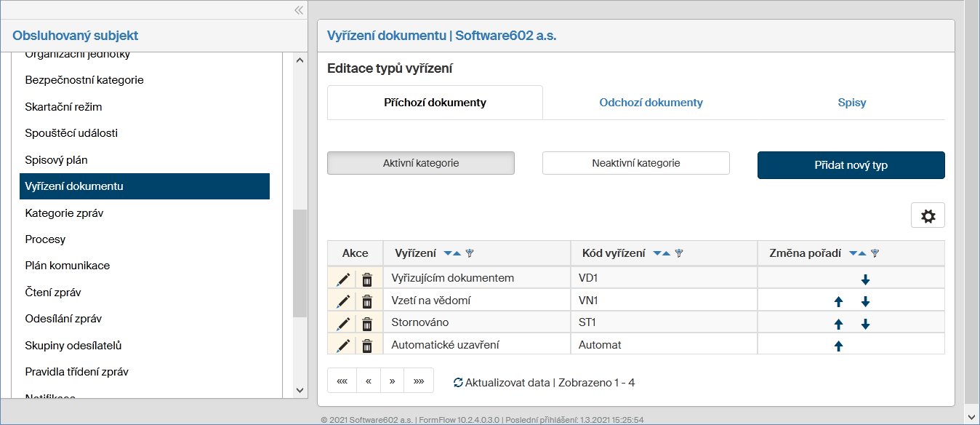Edit the Automatické uzavření entry

click(343, 346)
